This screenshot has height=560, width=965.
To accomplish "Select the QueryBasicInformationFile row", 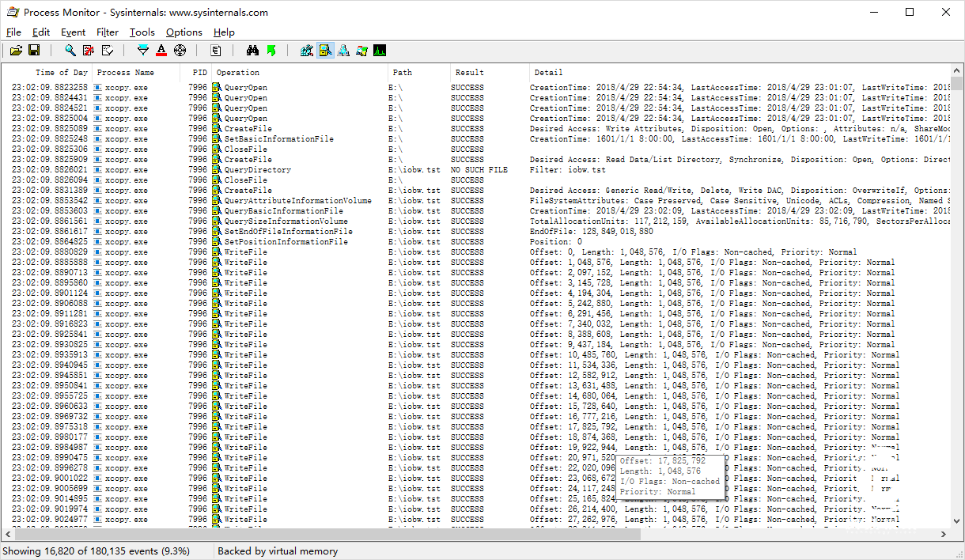I will [x=477, y=211].
